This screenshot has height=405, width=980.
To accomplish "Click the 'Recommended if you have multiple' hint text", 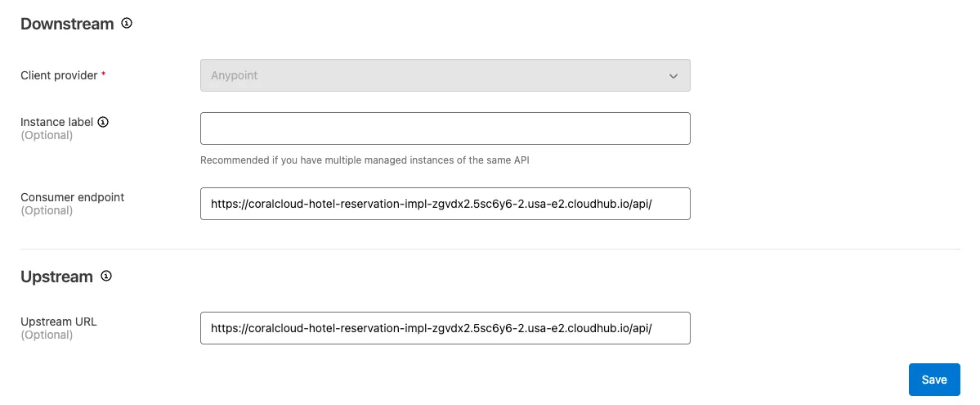I will [365, 160].
